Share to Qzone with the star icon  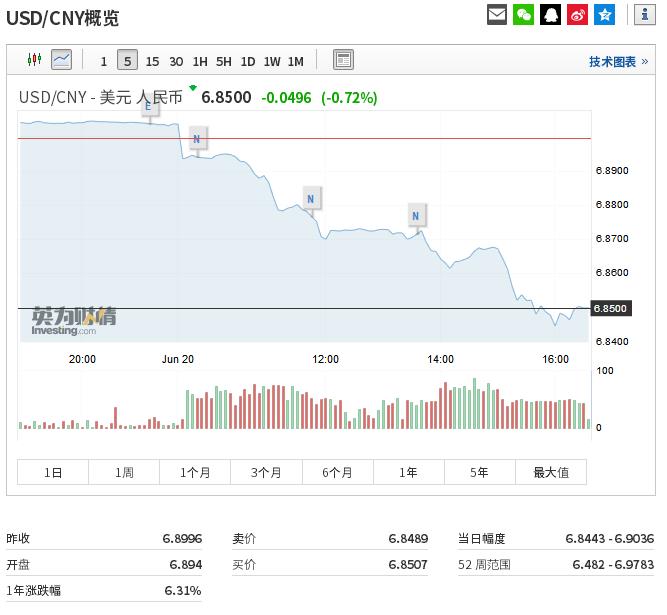click(x=605, y=14)
